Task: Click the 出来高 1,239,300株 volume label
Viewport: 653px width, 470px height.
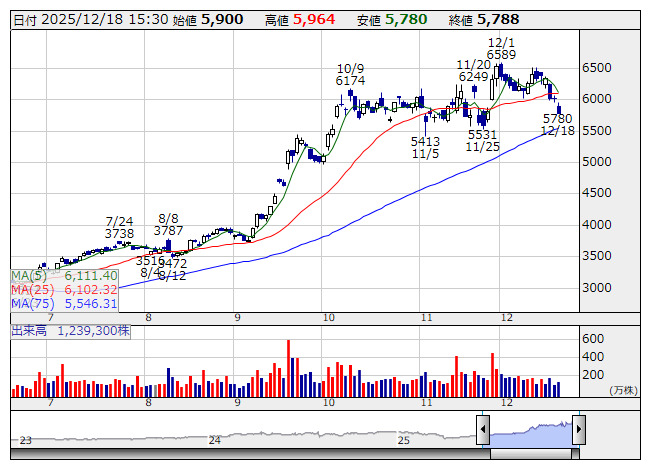Action: tap(70, 331)
